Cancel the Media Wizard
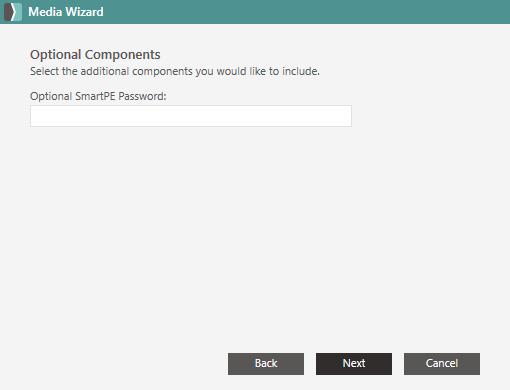 tap(442, 364)
